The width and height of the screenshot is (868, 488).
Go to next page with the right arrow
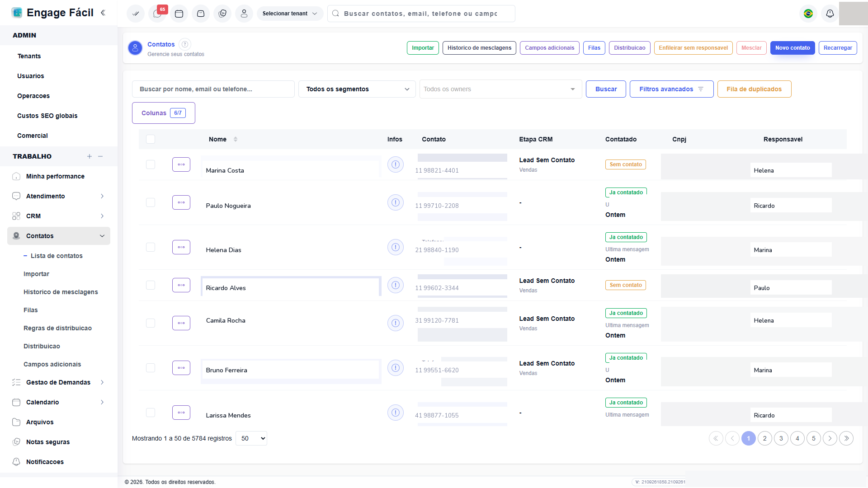pos(830,438)
